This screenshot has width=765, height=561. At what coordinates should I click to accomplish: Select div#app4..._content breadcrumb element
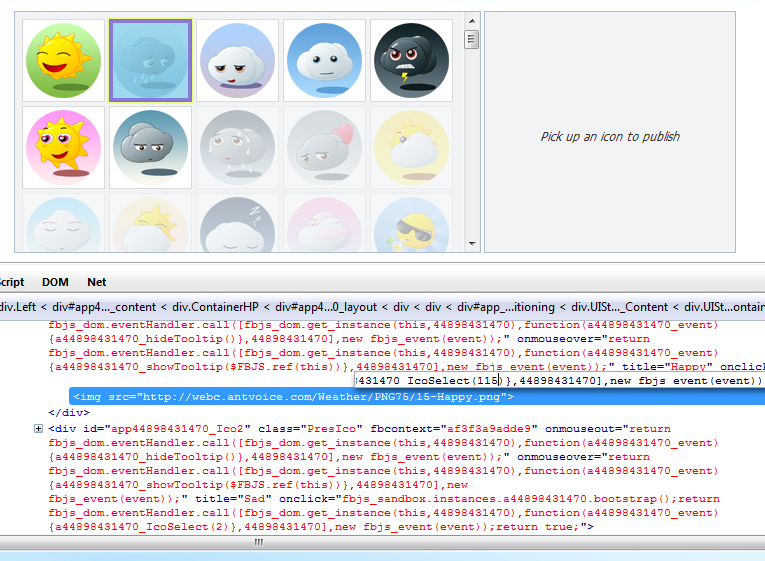click(x=104, y=307)
